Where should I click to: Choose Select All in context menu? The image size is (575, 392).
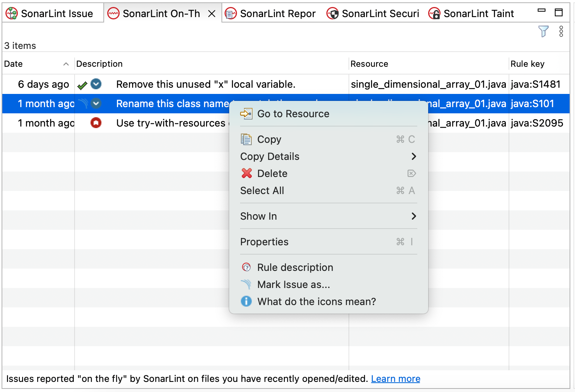(329, 191)
